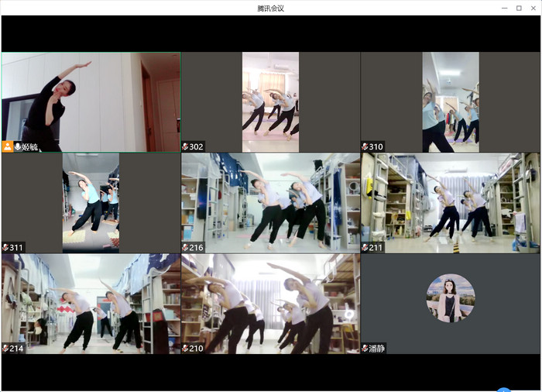Image resolution: width=542 pixels, height=392 pixels.
Task: Click the muted mic icon for participant 214
Action: pos(6,349)
